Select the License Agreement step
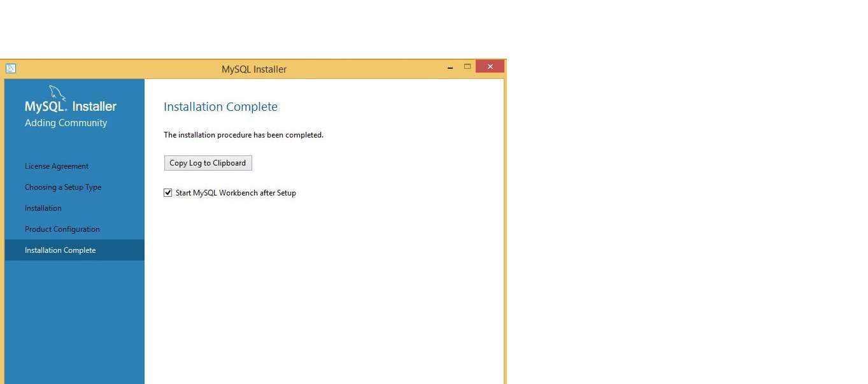 [57, 166]
